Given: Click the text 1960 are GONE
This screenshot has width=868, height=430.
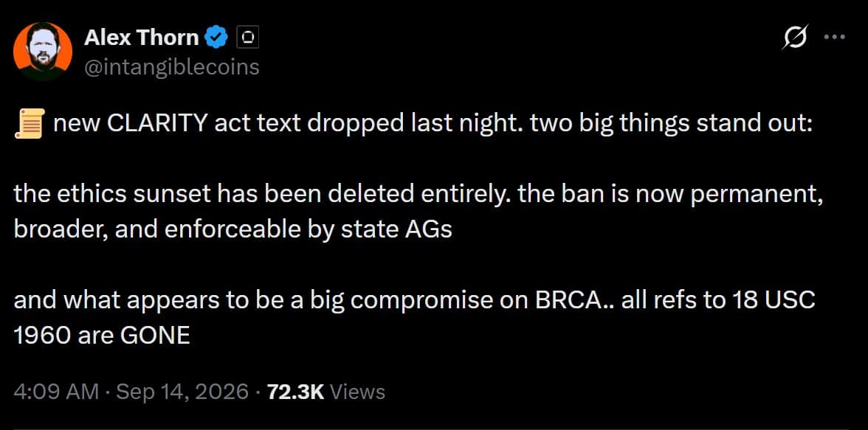Looking at the screenshot, I should pos(102,336).
